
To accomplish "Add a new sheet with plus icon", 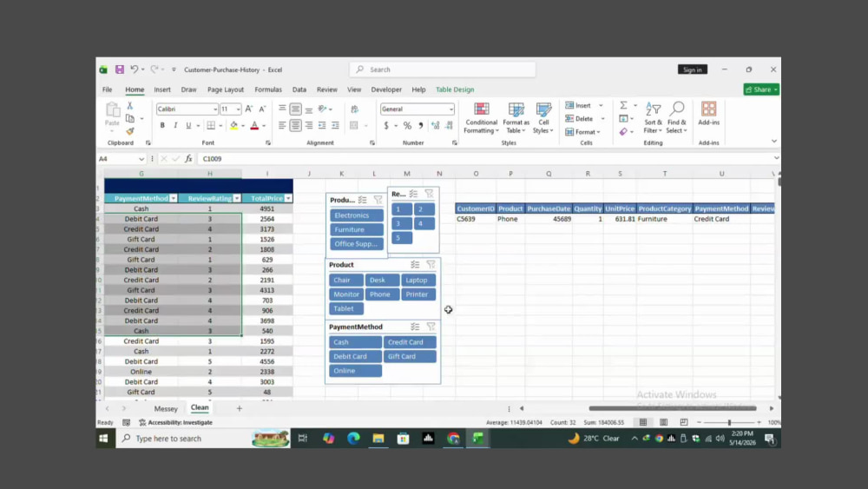I will coord(240,409).
